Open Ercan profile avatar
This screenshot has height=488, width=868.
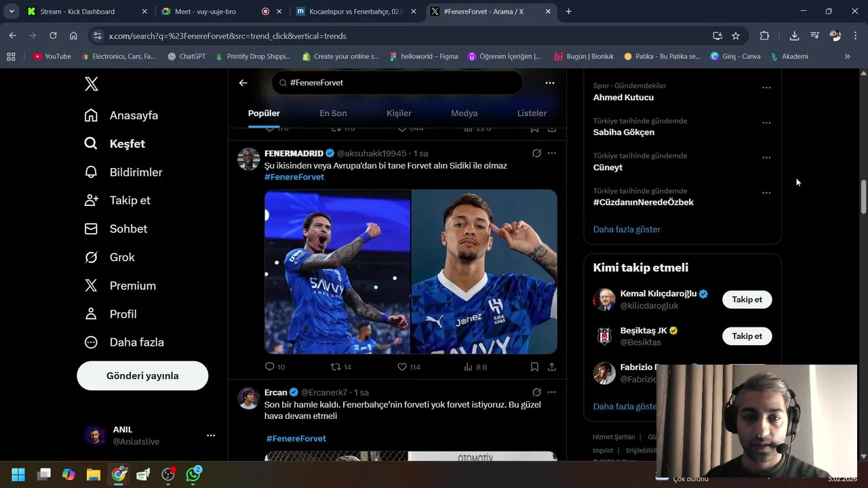coord(249,398)
